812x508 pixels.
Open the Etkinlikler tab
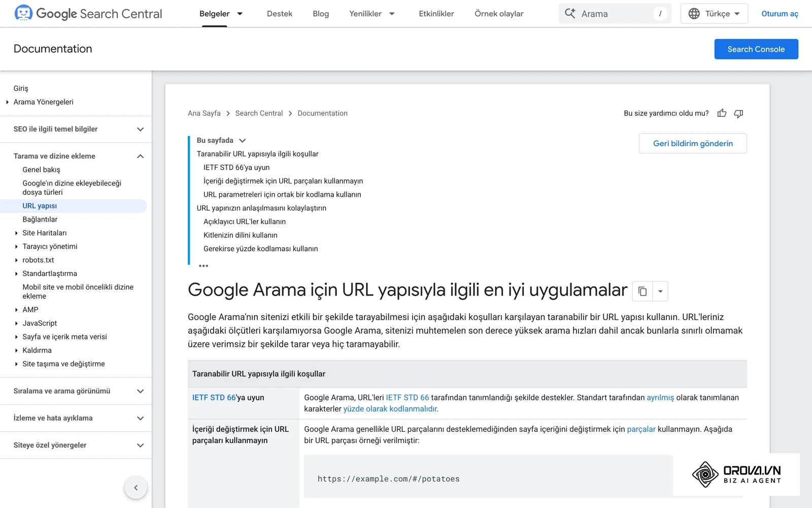[436, 14]
